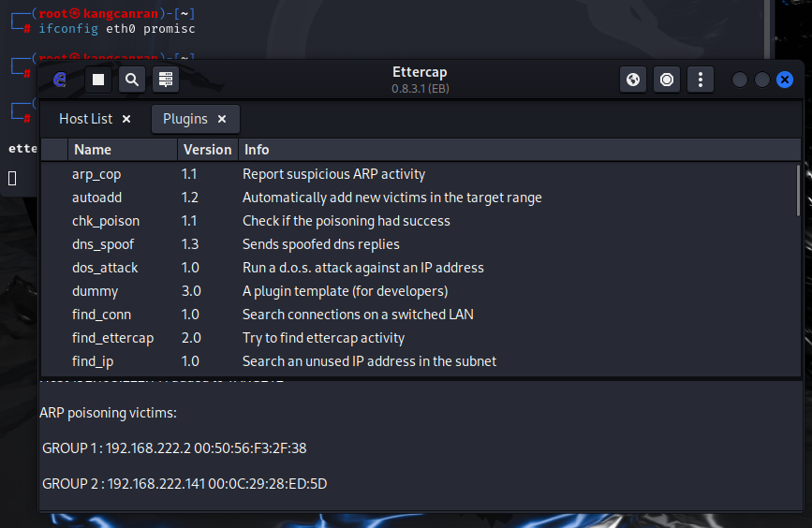The image size is (812, 528).
Task: Switch to the Host List tab
Action: point(85,119)
